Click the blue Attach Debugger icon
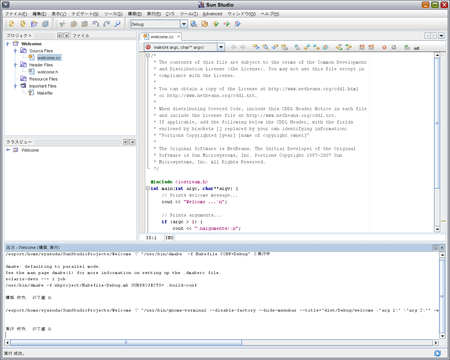 238,24
